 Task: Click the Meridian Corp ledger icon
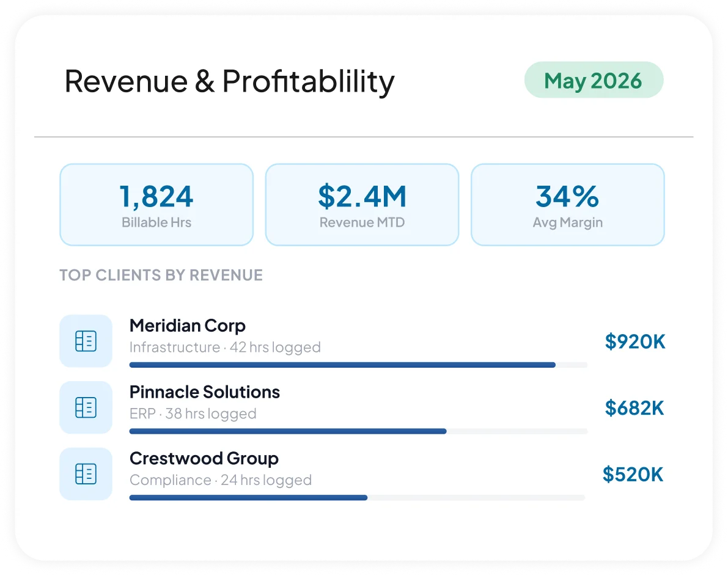click(86, 341)
